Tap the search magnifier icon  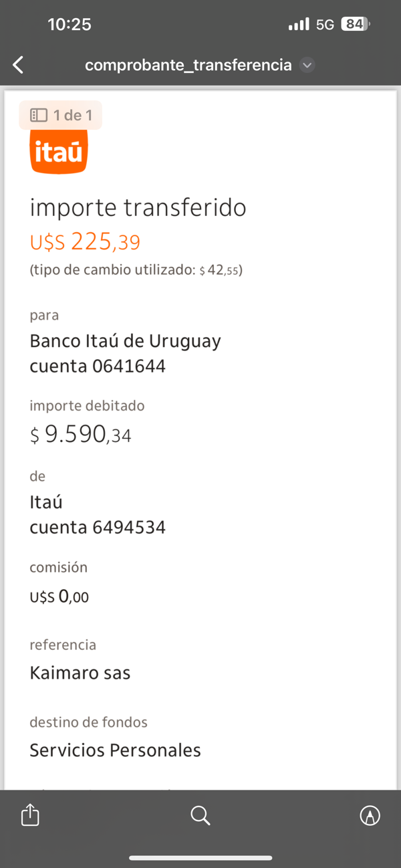pyautogui.click(x=200, y=815)
